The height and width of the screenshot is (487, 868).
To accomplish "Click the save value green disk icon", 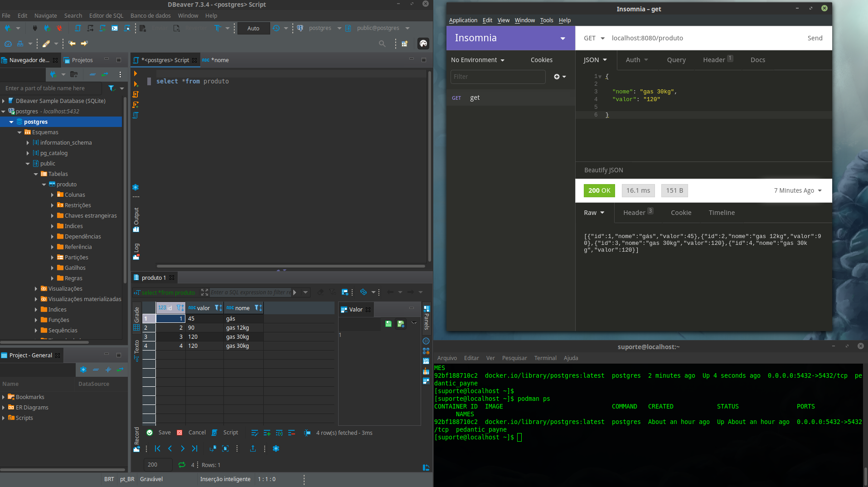I will tap(388, 324).
